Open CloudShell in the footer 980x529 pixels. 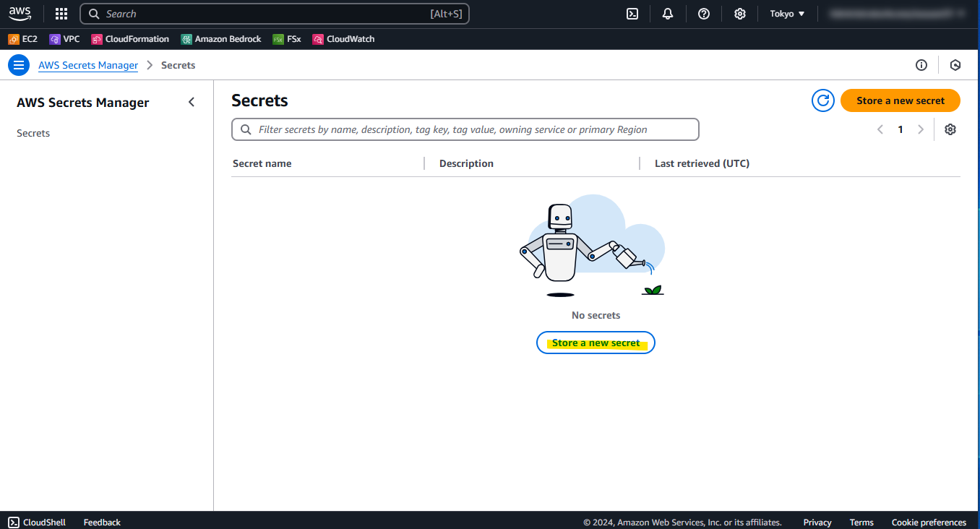tap(37, 522)
